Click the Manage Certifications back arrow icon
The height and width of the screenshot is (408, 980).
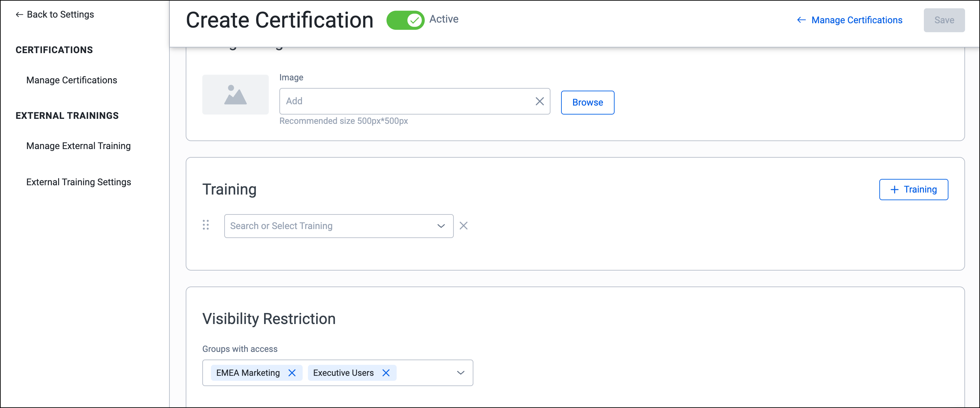(801, 20)
